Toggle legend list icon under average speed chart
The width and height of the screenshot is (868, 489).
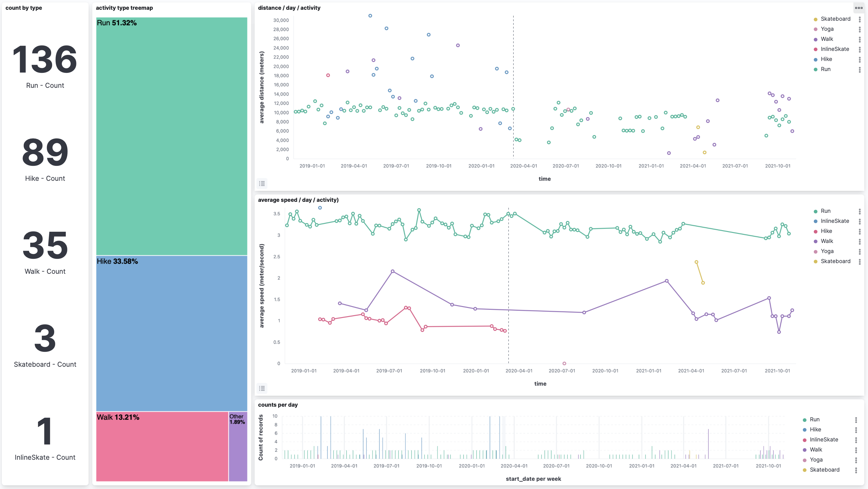[262, 388]
